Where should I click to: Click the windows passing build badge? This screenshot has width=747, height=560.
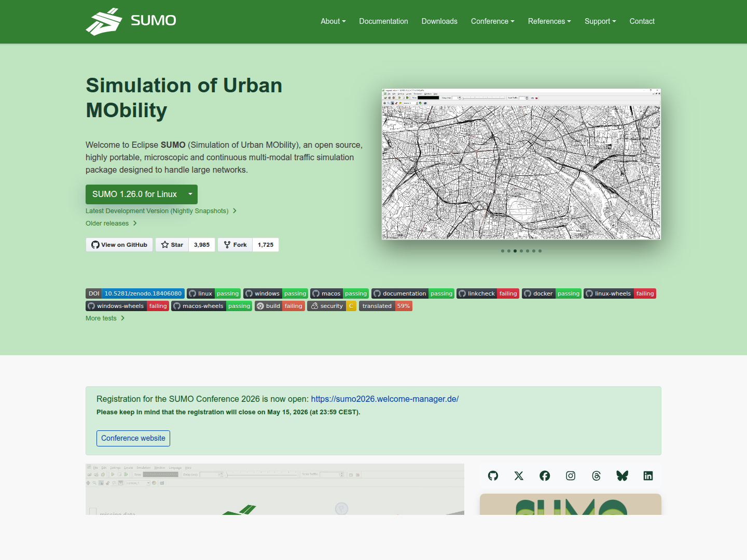coord(275,293)
